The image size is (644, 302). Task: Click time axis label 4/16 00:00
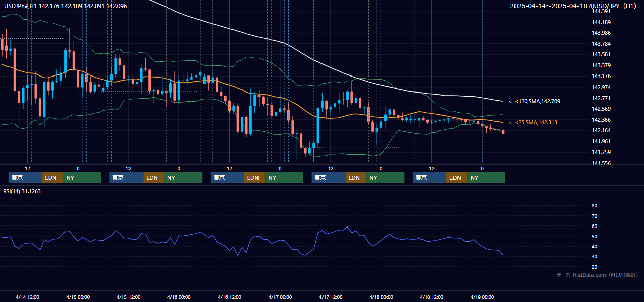179,297
